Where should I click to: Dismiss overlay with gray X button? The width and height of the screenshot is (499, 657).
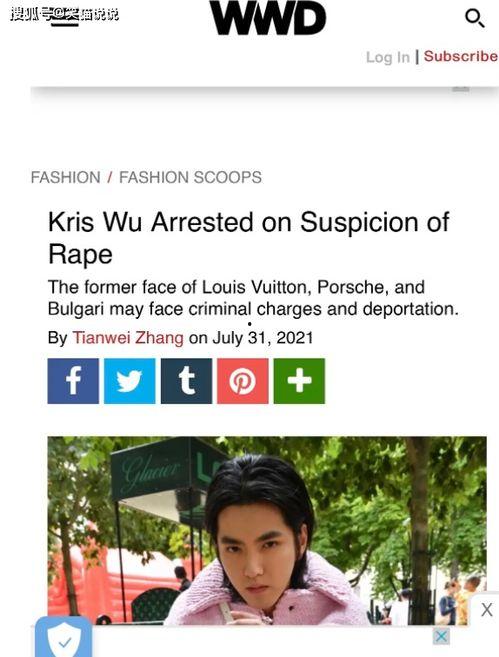[486, 609]
